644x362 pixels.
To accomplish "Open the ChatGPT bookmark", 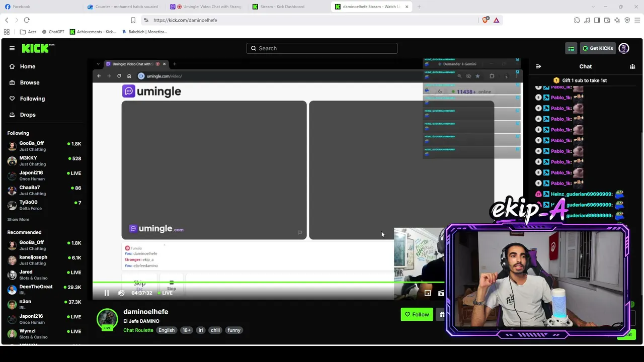I will coord(53,32).
